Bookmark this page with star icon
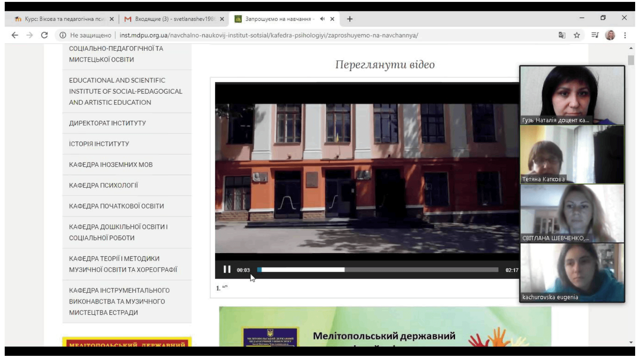 tap(577, 35)
